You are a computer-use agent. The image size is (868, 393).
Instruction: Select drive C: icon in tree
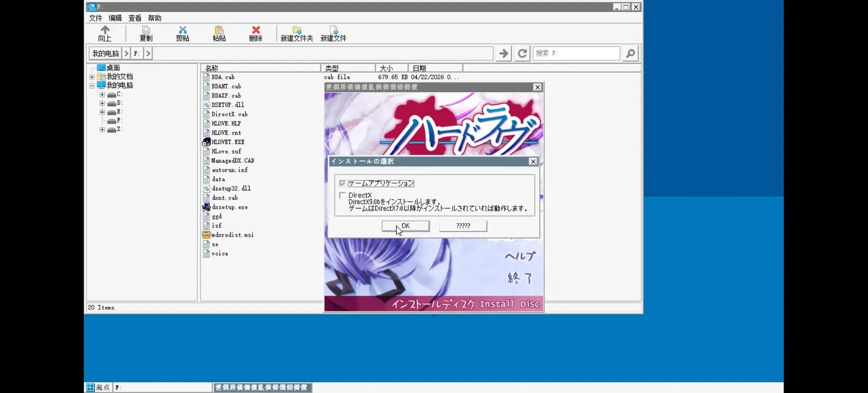click(112, 95)
